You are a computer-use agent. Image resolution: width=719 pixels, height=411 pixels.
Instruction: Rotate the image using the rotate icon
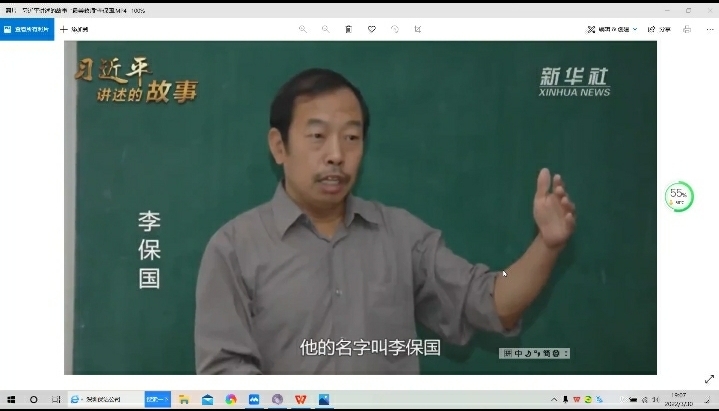[x=394, y=29]
